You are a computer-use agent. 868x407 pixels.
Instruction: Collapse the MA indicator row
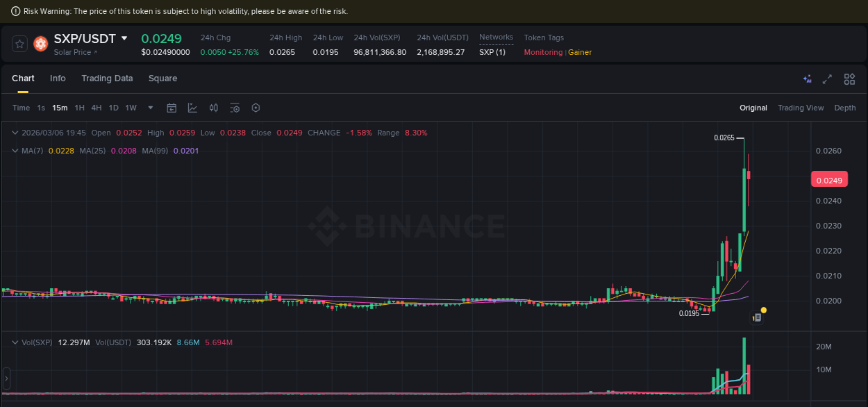pyautogui.click(x=14, y=149)
